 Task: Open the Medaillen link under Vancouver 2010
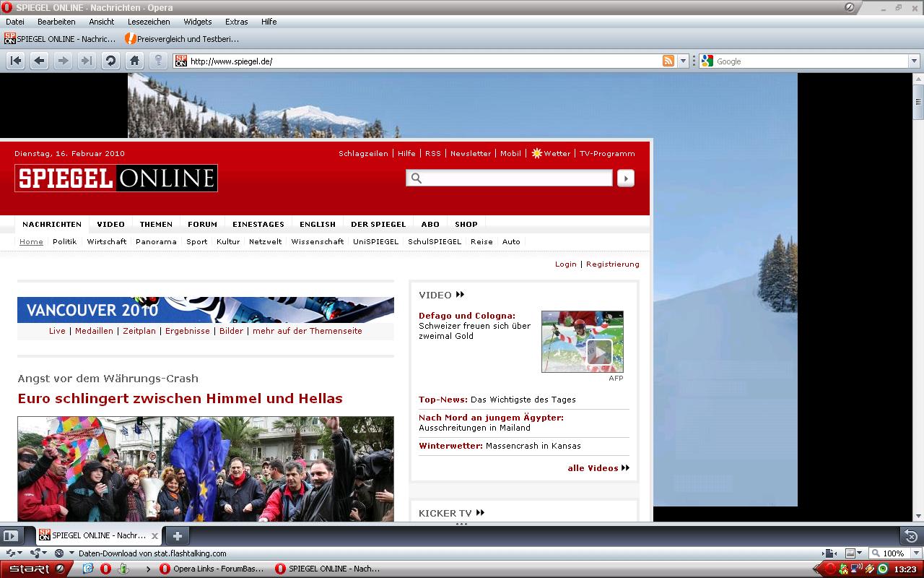pos(94,331)
